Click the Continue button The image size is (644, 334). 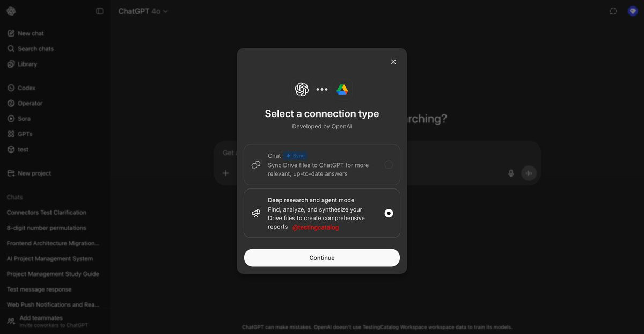(x=322, y=258)
